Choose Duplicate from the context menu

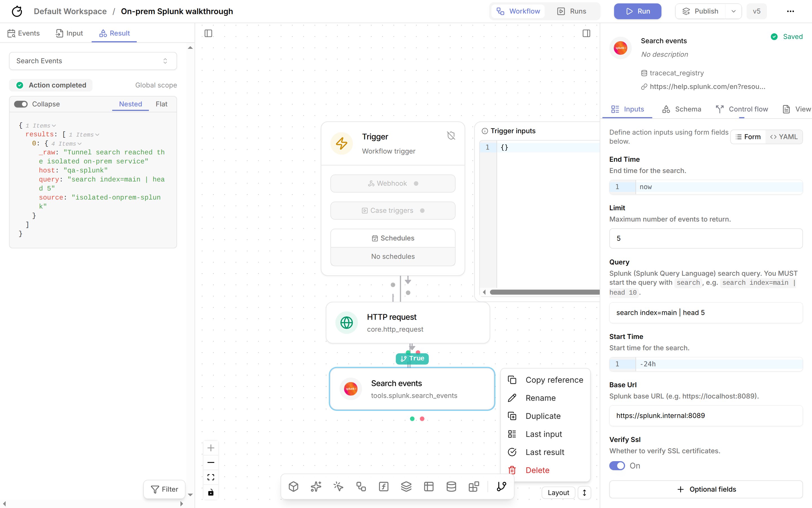[545, 416]
